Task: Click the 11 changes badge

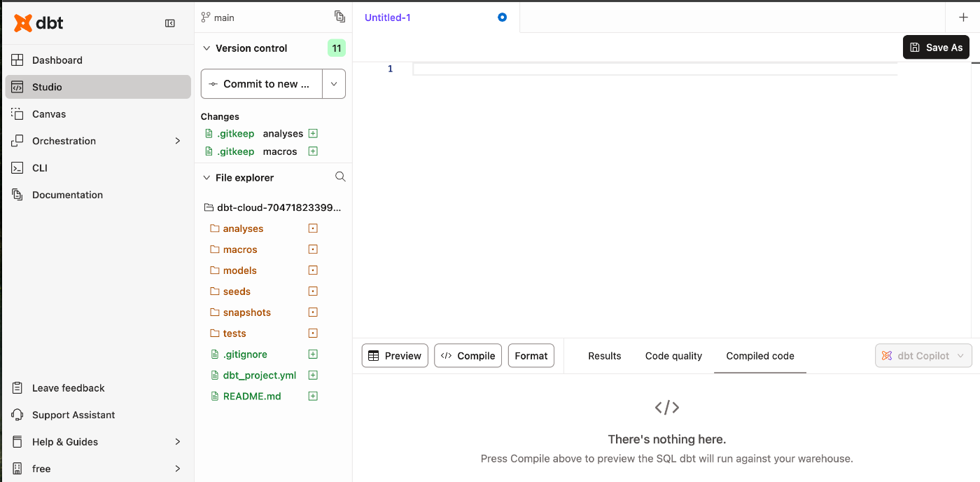Action: click(x=337, y=48)
